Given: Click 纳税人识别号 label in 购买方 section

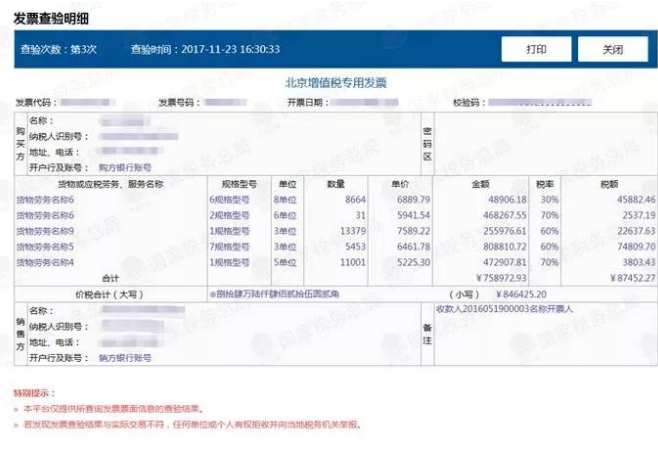Looking at the screenshot, I should (59, 136).
